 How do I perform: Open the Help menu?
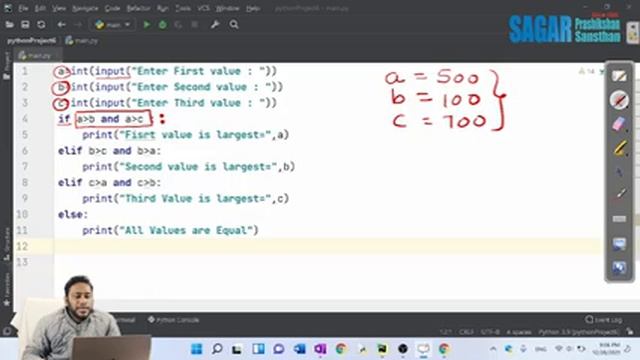point(253,8)
